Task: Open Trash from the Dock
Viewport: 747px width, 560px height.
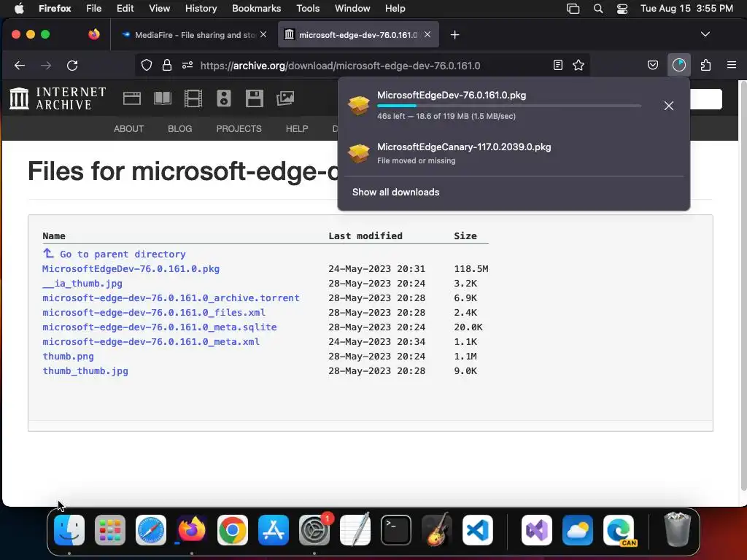Action: point(677,529)
